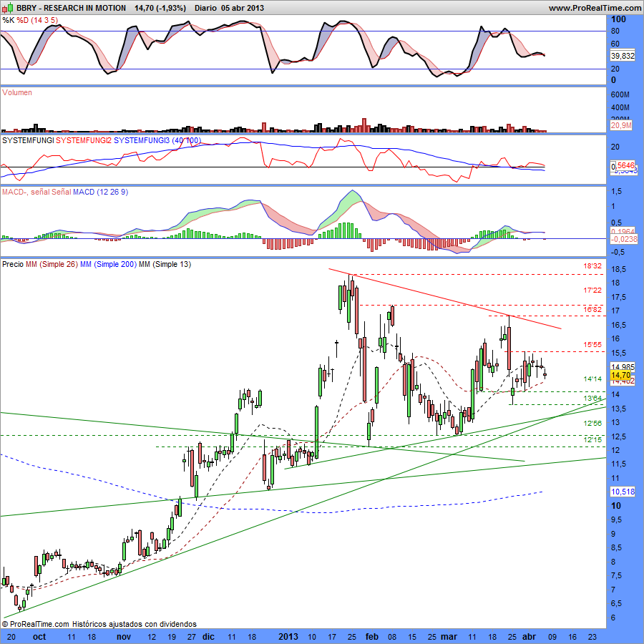
Task: Click the resistance level label 17'22
Action: 592,291
